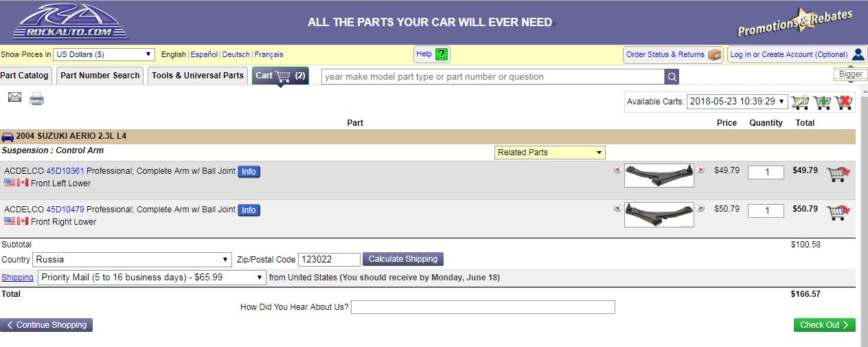Switch language to Español

point(204,54)
